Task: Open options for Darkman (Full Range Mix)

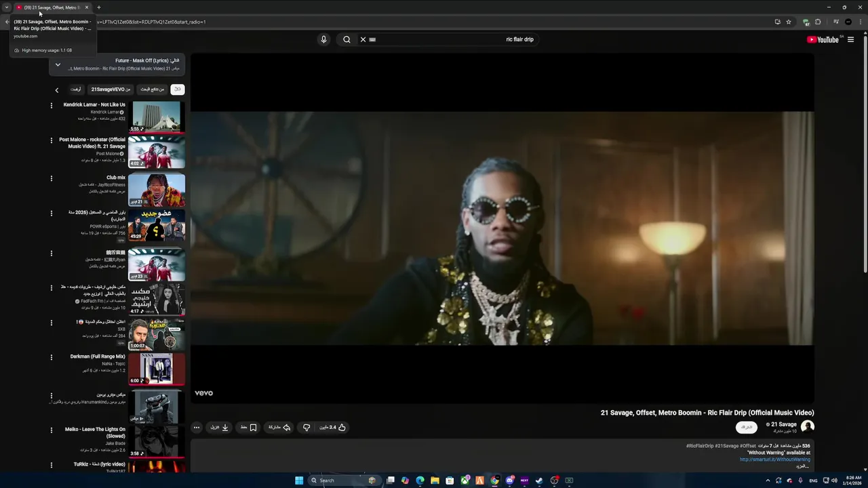Action: pos(51,357)
